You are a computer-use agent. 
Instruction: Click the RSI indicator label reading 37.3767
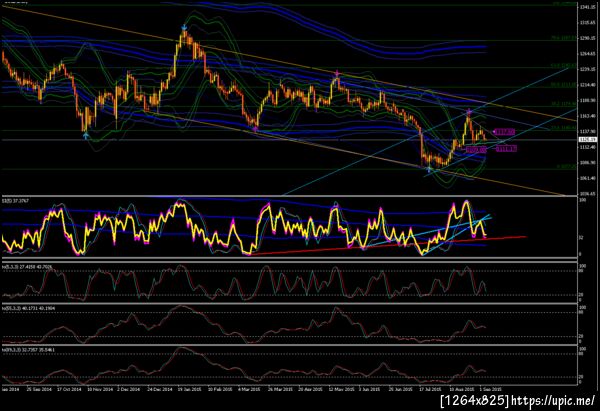(15, 201)
